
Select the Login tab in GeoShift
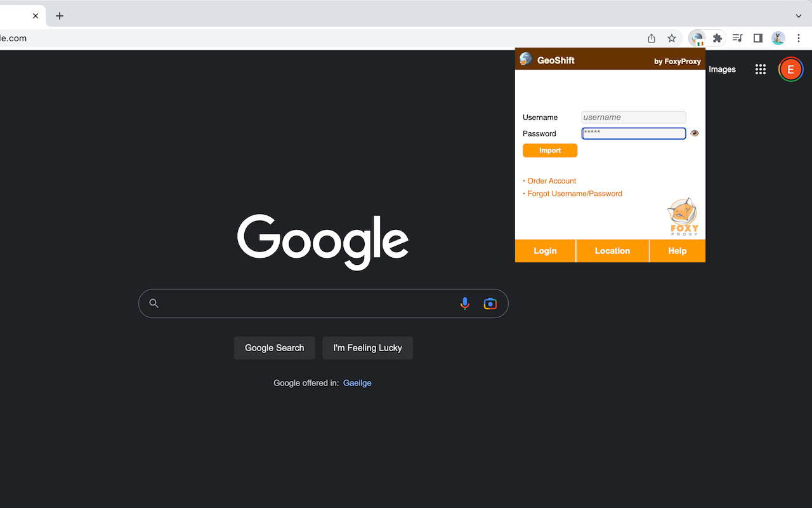click(x=545, y=250)
